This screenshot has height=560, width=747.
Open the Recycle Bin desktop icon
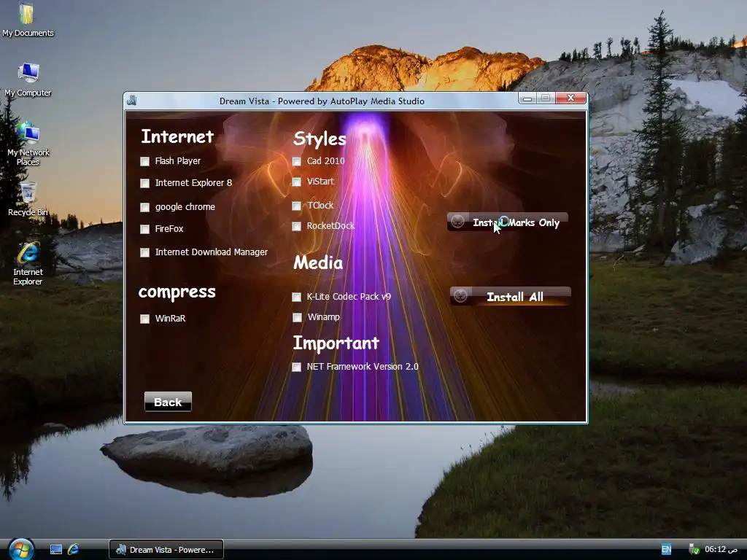point(28,198)
